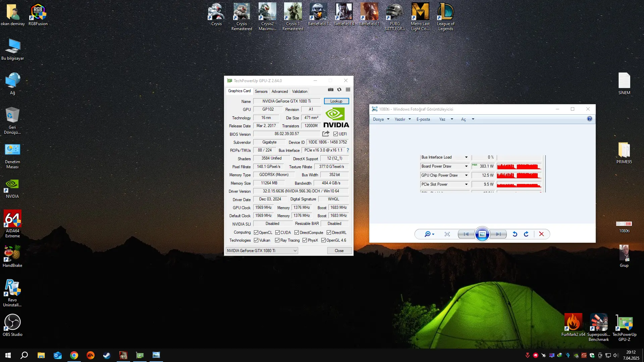The height and width of the screenshot is (362, 644).
Task: Click the Driver Version field
Action: coord(301,191)
